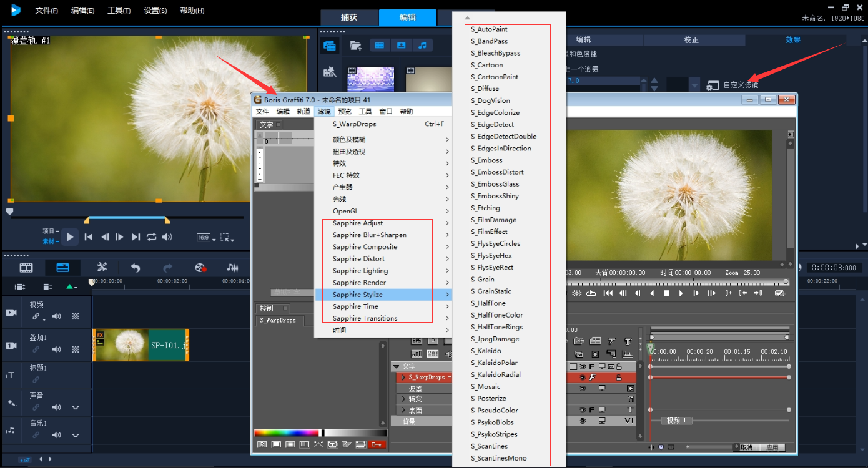Screen dimensions: 868x468
Task: Toggle visibility eye on 背景 track
Action: click(583, 421)
